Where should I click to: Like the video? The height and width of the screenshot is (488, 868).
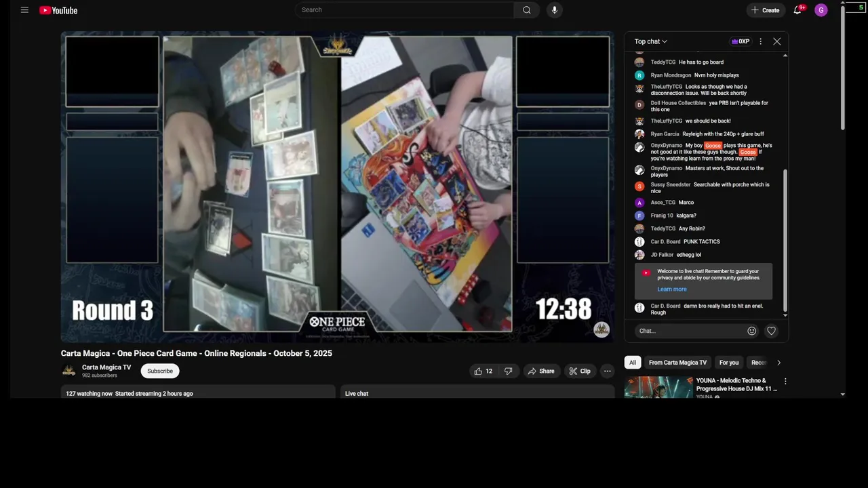click(484, 371)
